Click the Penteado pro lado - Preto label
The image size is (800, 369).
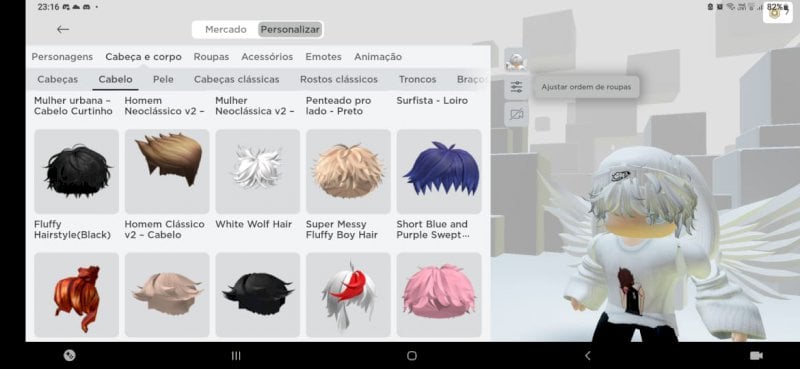point(338,106)
